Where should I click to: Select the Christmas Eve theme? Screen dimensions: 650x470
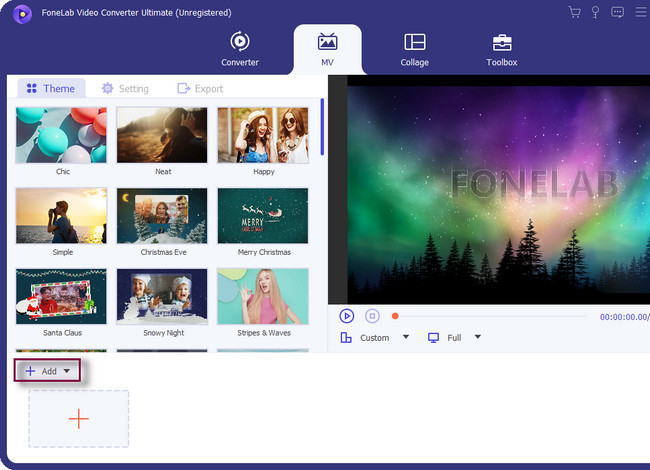click(162, 216)
